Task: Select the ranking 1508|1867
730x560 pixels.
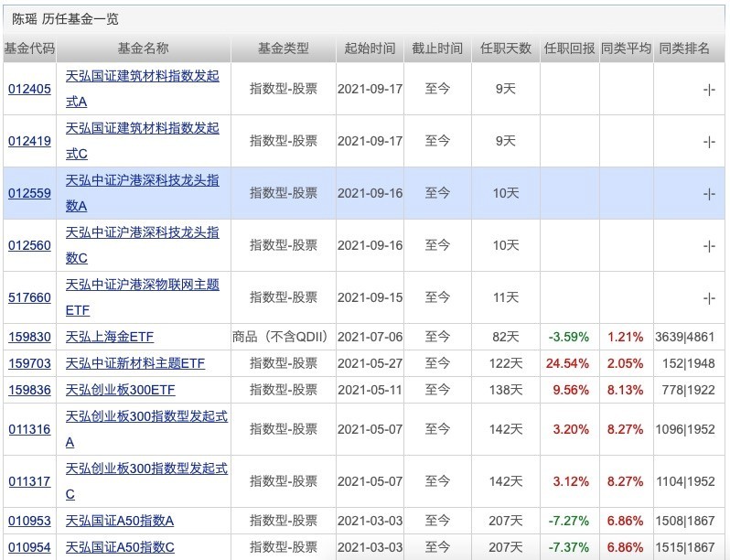Action: coord(685,521)
